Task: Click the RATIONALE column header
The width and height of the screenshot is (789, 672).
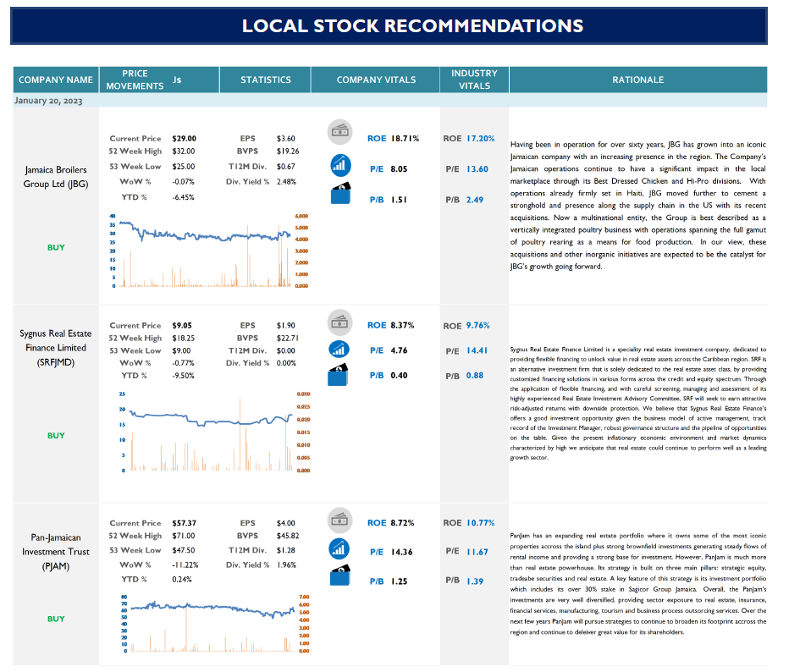Action: pos(638,80)
